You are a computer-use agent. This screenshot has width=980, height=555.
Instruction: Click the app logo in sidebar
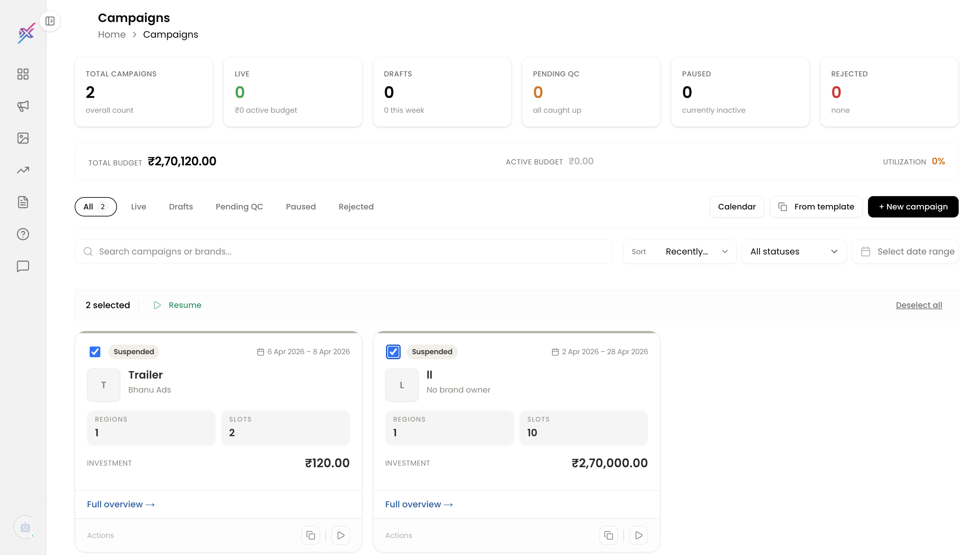coord(26,33)
